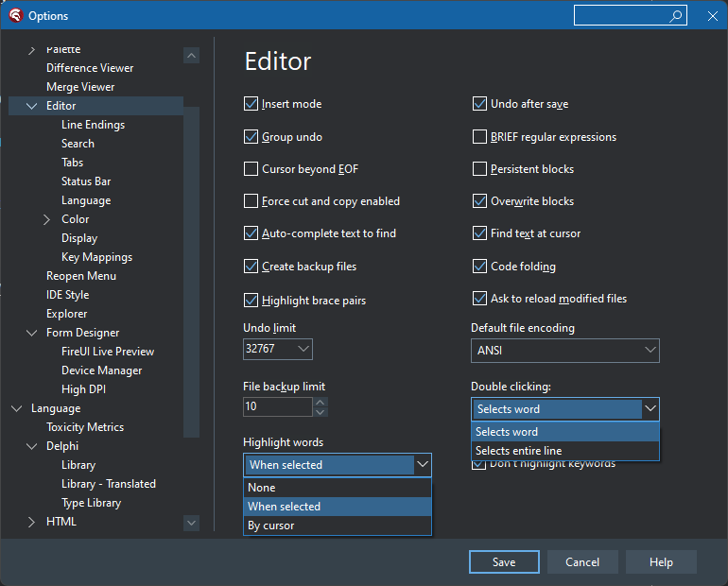The image size is (728, 586).
Task: Select Line Endings page
Action: pyautogui.click(x=93, y=125)
